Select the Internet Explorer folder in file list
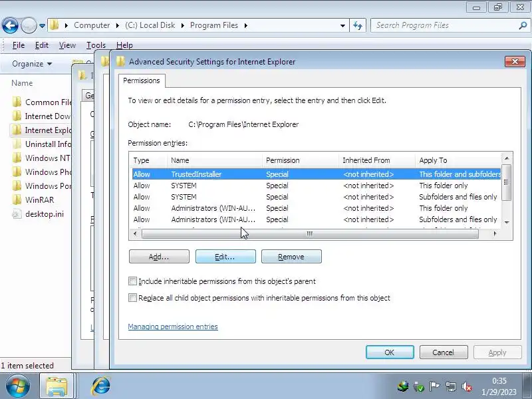 (41, 130)
